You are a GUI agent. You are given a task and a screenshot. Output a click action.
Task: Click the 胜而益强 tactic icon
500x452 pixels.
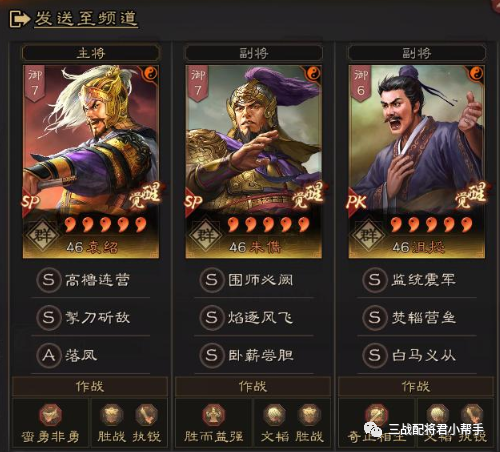pos(213,415)
